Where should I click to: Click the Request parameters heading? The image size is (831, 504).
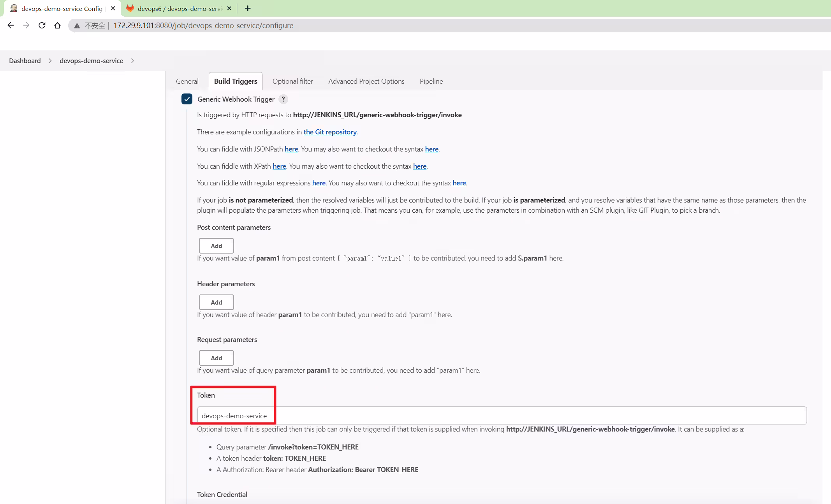tap(227, 339)
